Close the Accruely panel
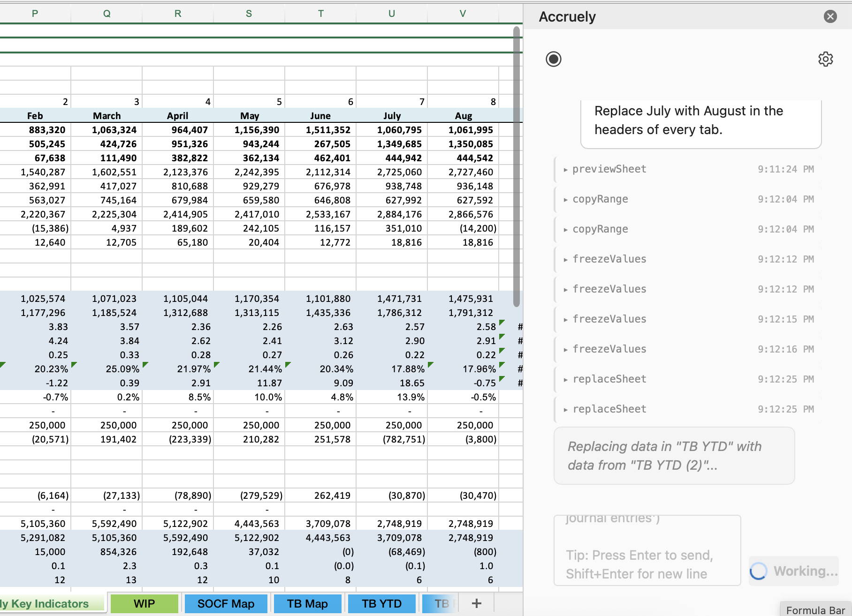The image size is (852, 616). click(830, 17)
